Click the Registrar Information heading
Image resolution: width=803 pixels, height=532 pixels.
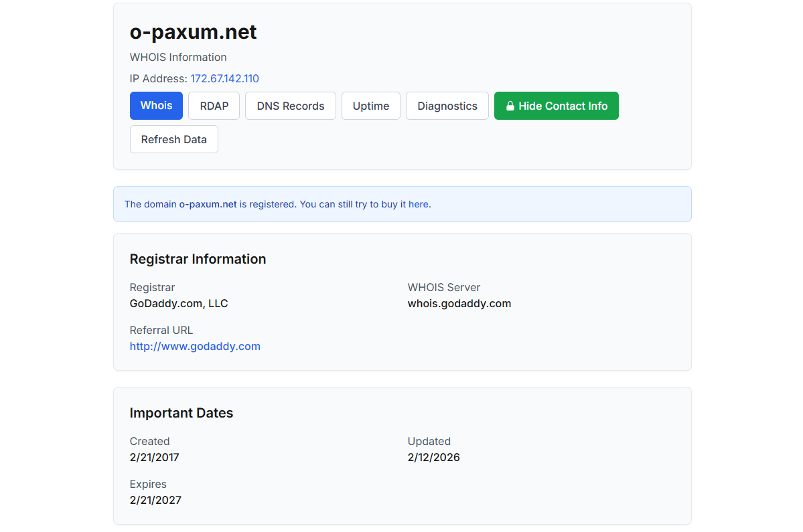tap(198, 259)
